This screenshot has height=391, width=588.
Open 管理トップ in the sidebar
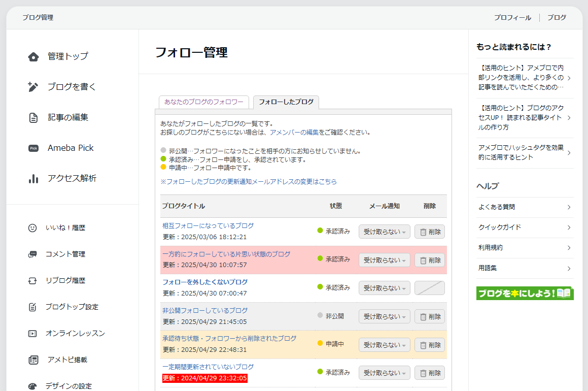click(68, 56)
